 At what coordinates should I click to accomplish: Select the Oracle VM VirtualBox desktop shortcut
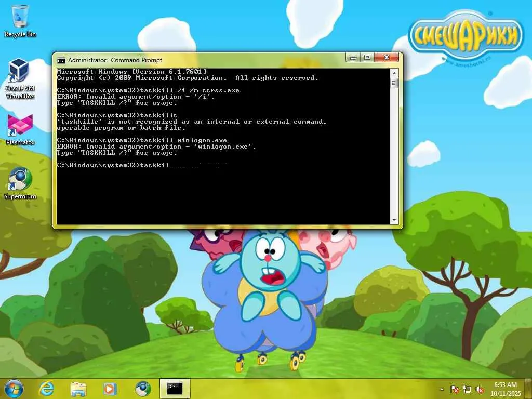tap(20, 79)
